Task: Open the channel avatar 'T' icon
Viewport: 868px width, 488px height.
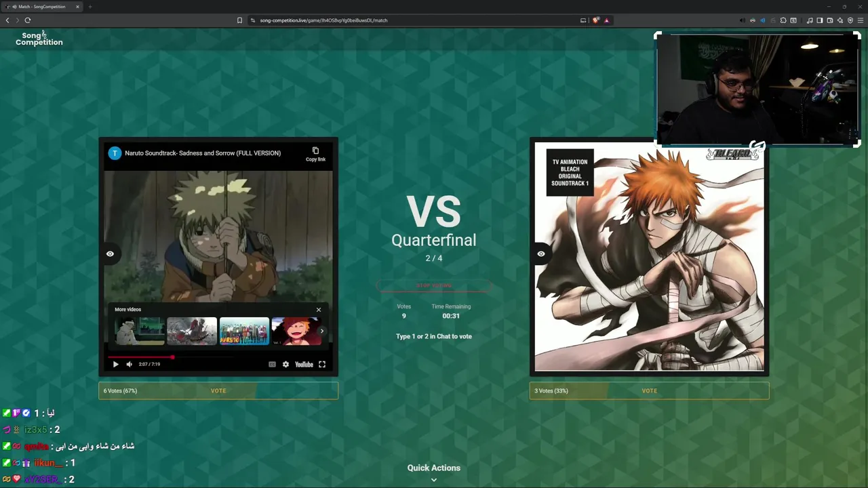Action: (x=115, y=153)
